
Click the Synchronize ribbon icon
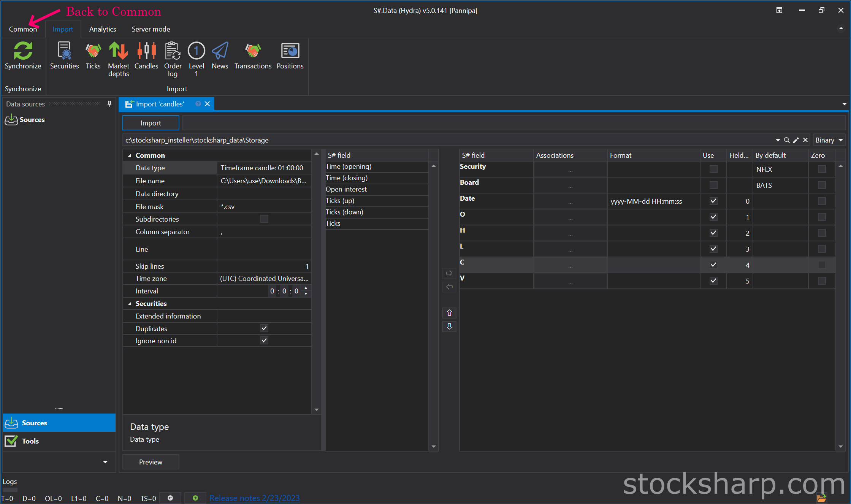(23, 51)
